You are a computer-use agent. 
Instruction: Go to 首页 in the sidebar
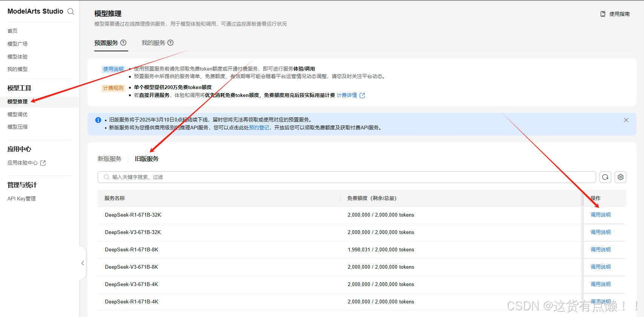(x=12, y=31)
